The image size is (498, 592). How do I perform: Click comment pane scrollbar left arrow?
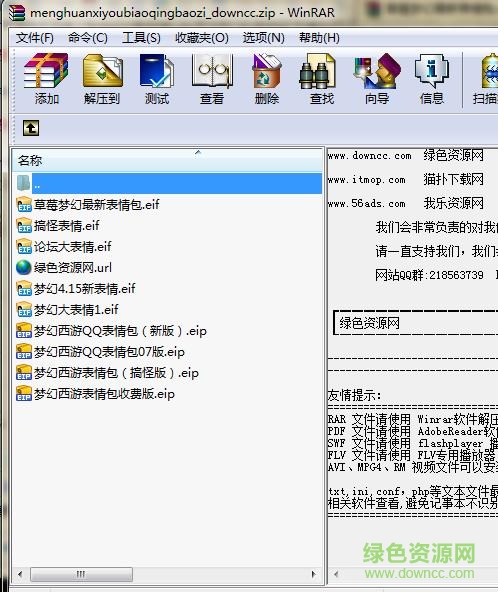336,574
